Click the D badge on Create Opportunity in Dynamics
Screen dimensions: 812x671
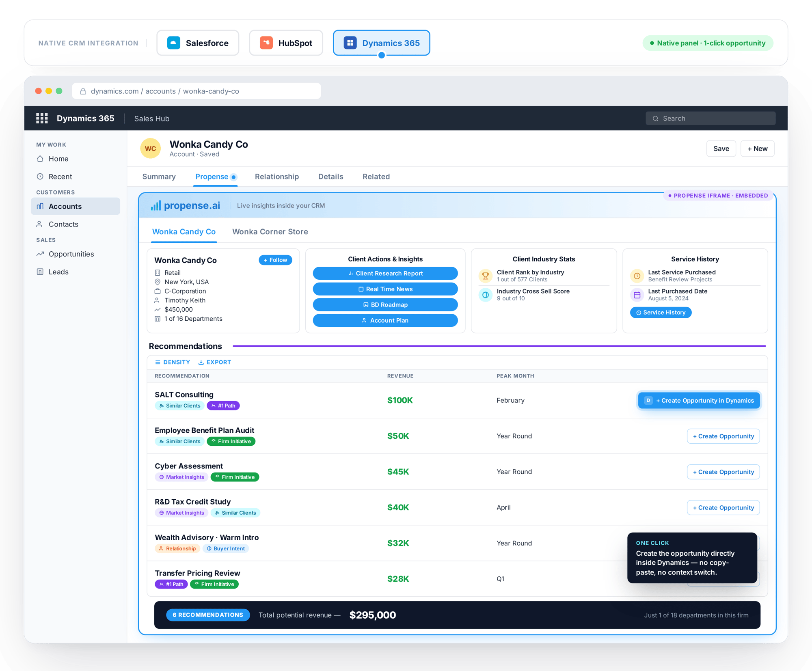pos(648,400)
